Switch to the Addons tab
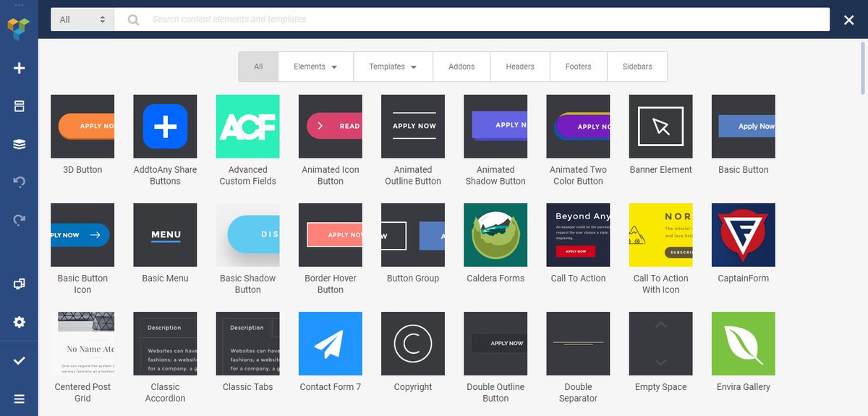Image resolution: width=868 pixels, height=416 pixels. 461,67
